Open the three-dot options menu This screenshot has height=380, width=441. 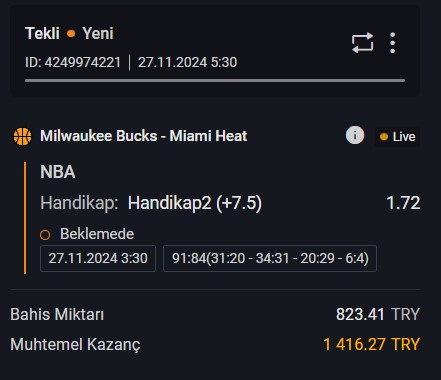pyautogui.click(x=393, y=43)
